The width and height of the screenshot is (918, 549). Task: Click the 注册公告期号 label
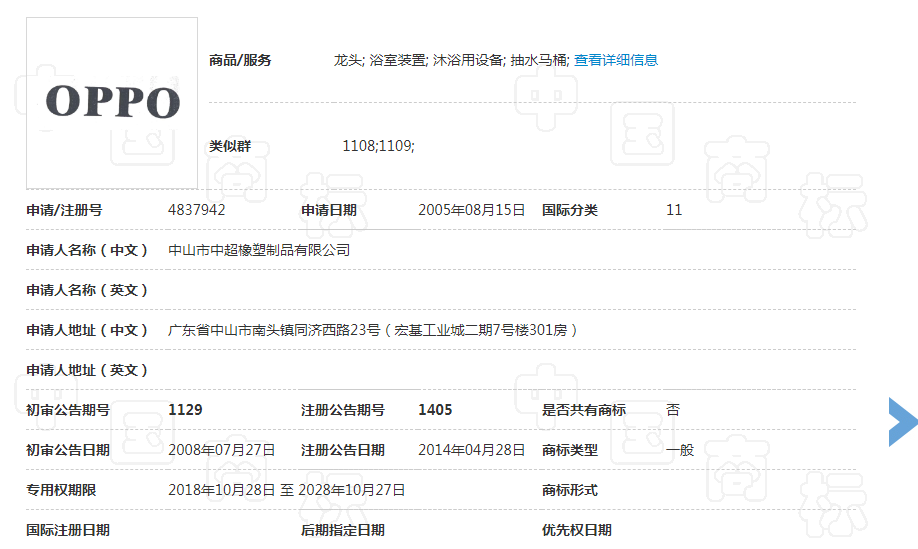(x=342, y=410)
